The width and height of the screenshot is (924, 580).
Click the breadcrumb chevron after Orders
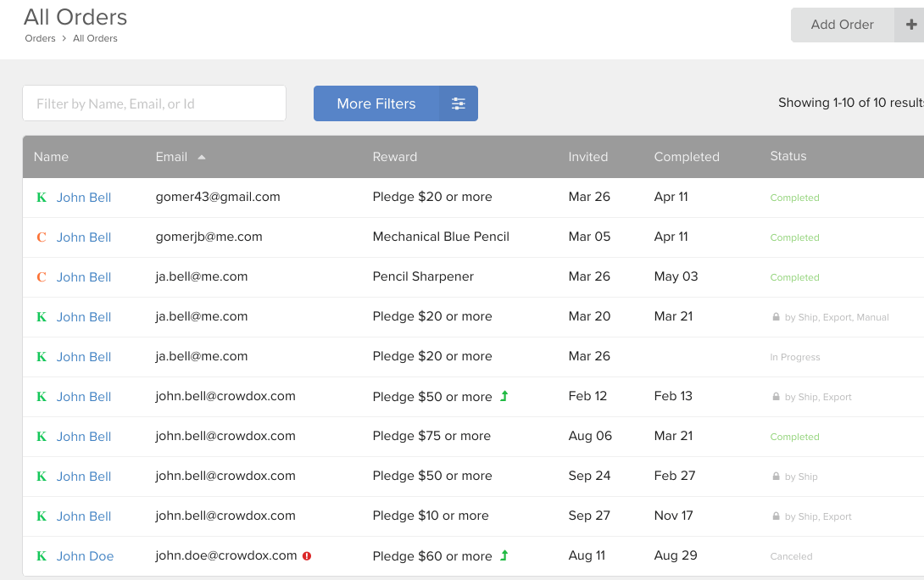coord(64,38)
